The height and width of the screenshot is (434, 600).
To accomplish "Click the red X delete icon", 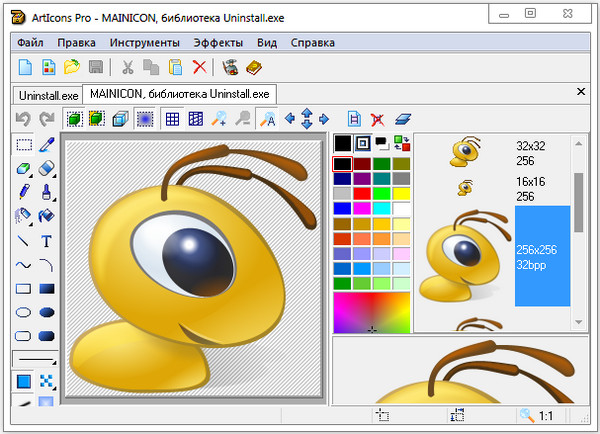I will 200,68.
